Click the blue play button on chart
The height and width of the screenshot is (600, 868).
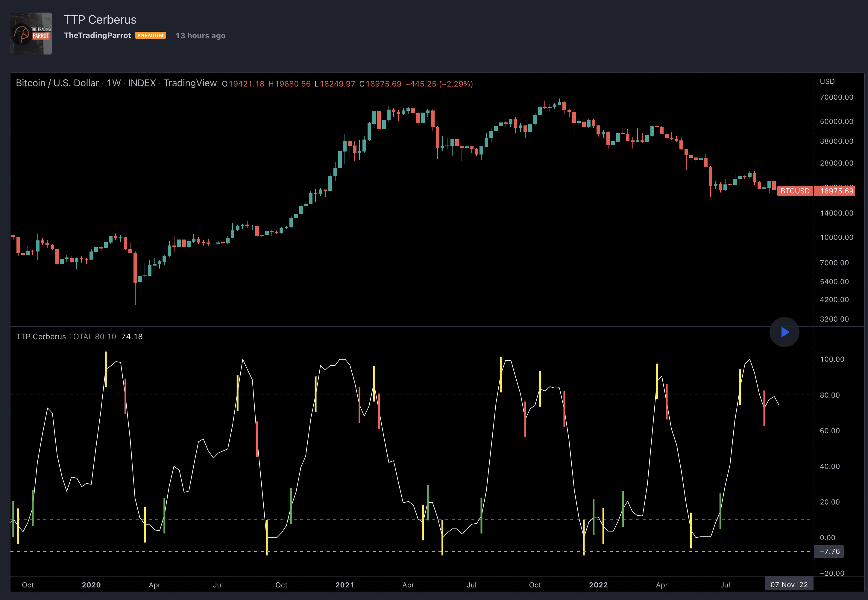[784, 332]
